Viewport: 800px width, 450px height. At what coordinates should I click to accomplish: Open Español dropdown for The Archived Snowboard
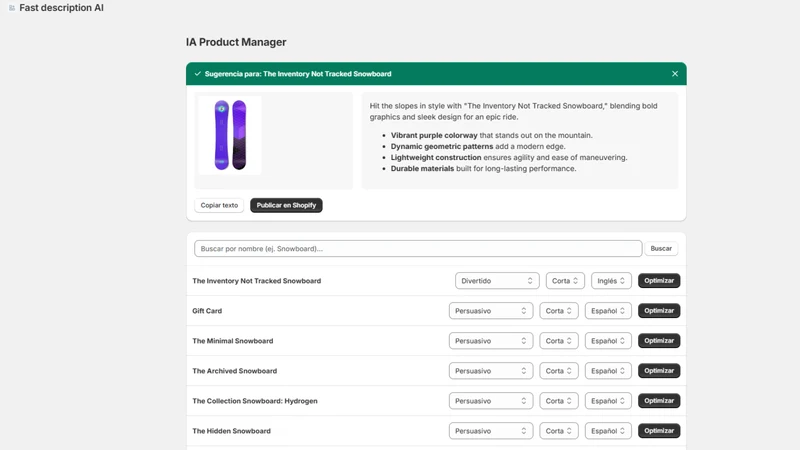[x=608, y=371]
